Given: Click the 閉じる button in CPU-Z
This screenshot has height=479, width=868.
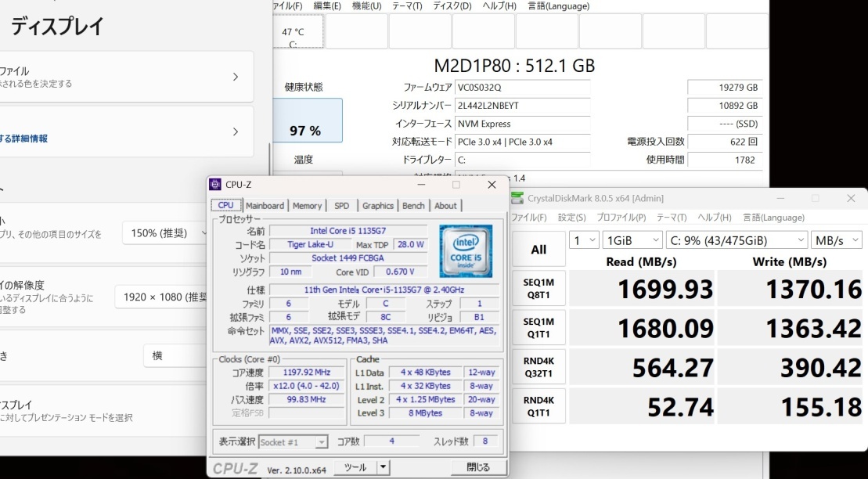Looking at the screenshot, I should pyautogui.click(x=478, y=466).
